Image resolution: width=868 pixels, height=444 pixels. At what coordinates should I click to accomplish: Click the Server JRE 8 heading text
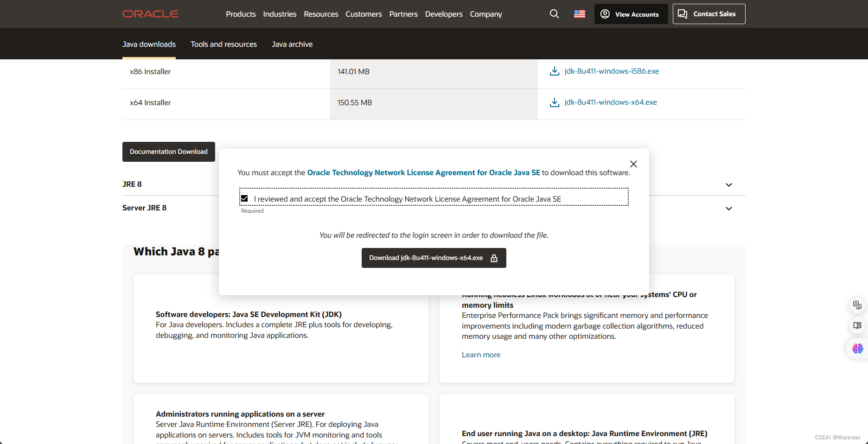click(x=144, y=208)
